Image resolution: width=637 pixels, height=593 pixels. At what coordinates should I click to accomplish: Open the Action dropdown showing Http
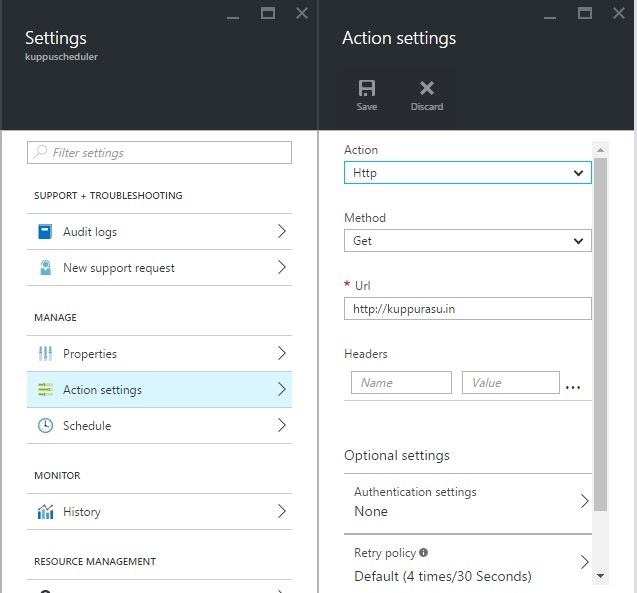[x=467, y=173]
